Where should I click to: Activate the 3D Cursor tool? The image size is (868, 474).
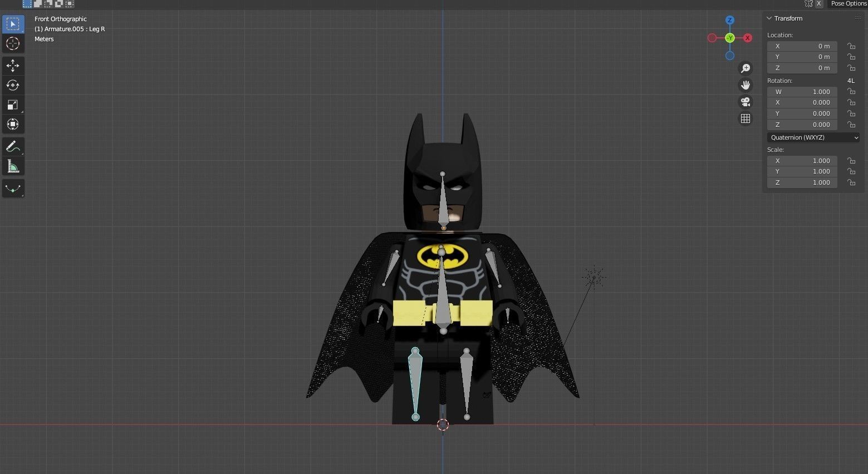(x=13, y=43)
